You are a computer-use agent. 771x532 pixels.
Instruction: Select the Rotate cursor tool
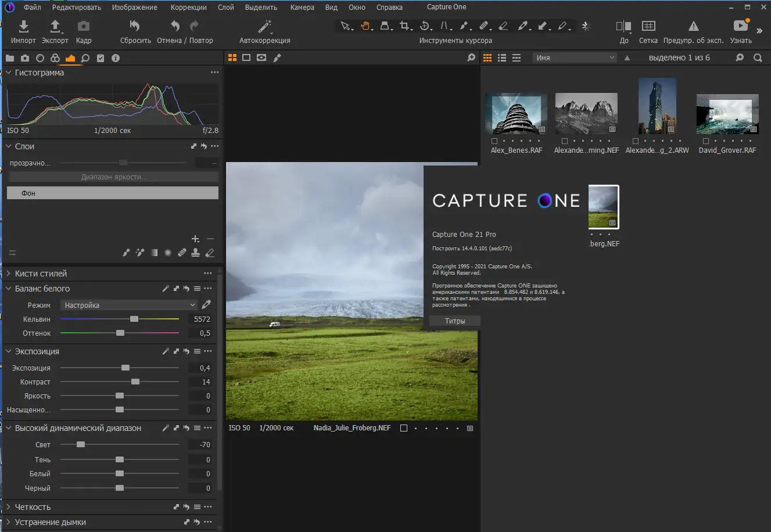(x=425, y=26)
